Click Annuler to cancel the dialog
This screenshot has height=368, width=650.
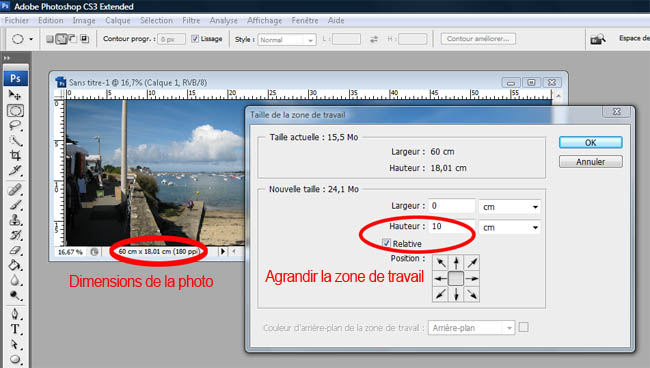[x=590, y=162]
